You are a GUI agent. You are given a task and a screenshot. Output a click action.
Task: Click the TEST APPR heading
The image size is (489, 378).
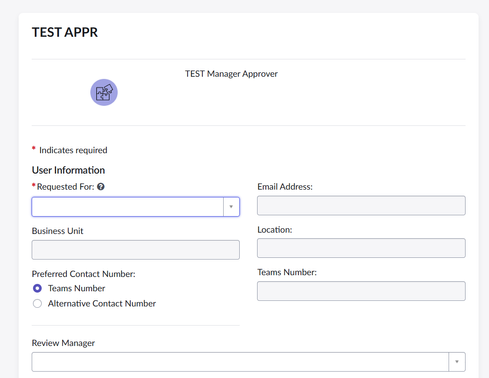pos(65,32)
